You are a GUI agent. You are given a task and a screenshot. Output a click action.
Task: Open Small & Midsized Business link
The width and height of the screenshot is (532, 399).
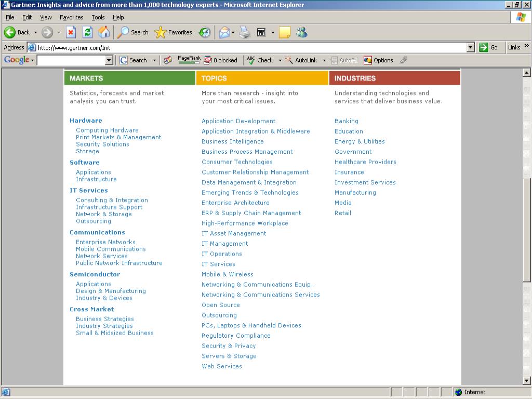click(115, 333)
